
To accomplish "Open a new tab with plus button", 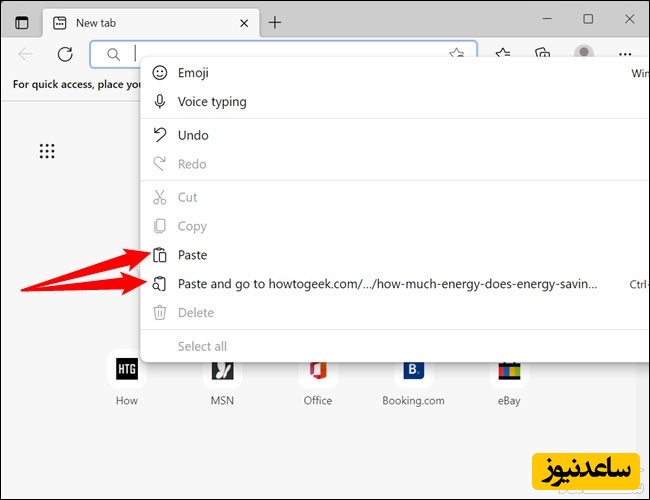I will click(275, 22).
